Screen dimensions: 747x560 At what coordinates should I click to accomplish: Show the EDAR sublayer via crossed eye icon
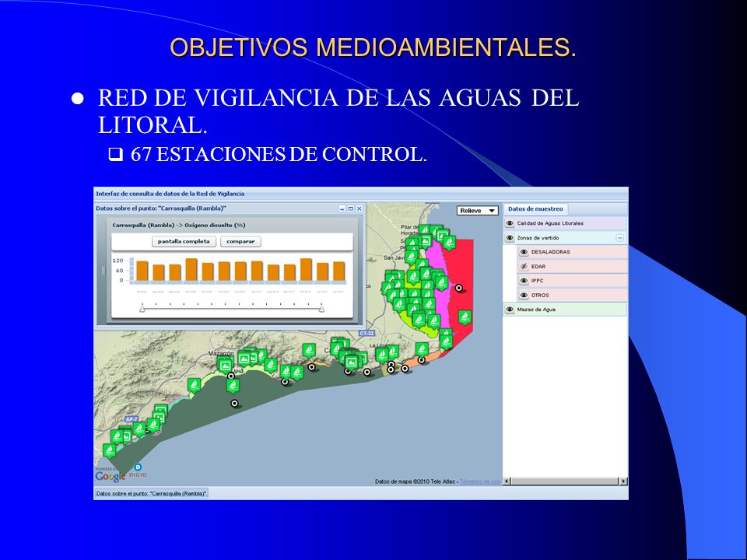coord(524,266)
